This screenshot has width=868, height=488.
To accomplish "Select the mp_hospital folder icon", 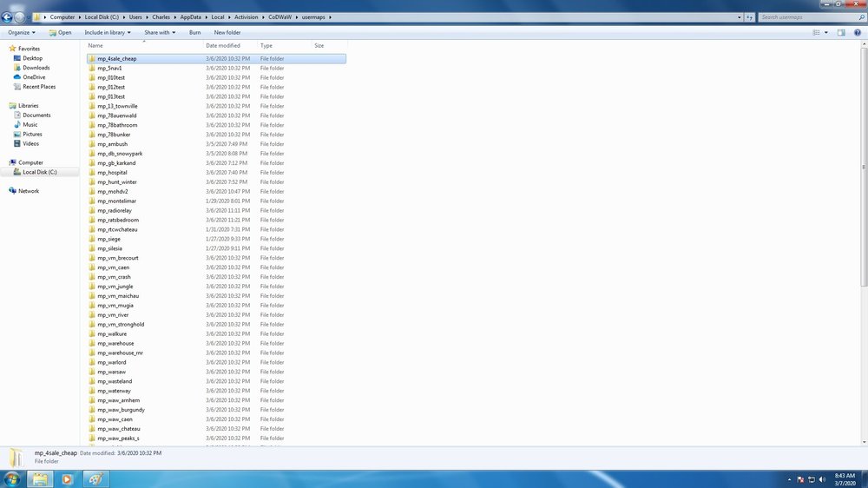I will [91, 173].
